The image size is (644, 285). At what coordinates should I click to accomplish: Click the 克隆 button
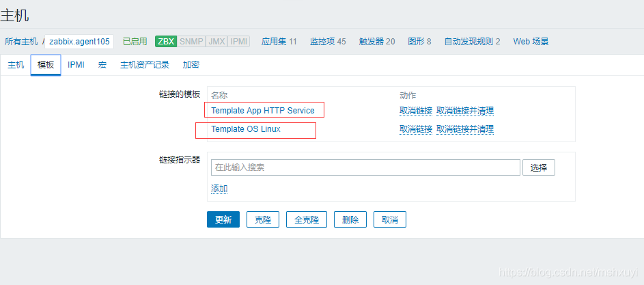point(263,219)
